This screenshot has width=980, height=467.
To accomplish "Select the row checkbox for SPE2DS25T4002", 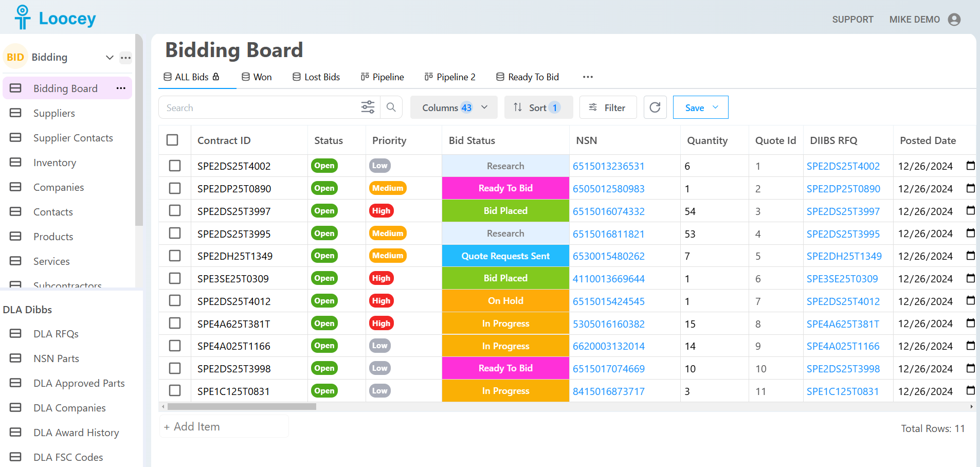I will (x=175, y=166).
